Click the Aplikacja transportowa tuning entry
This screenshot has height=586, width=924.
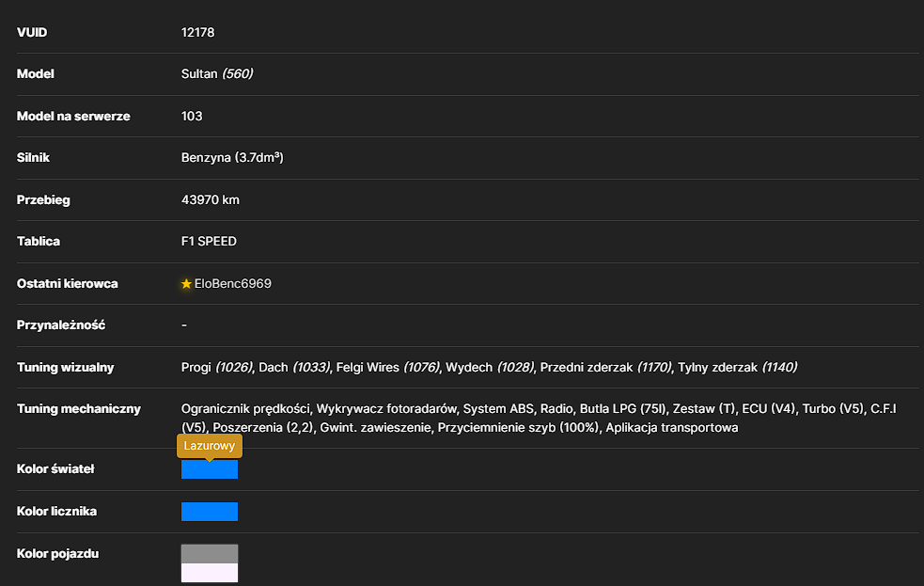(672, 427)
